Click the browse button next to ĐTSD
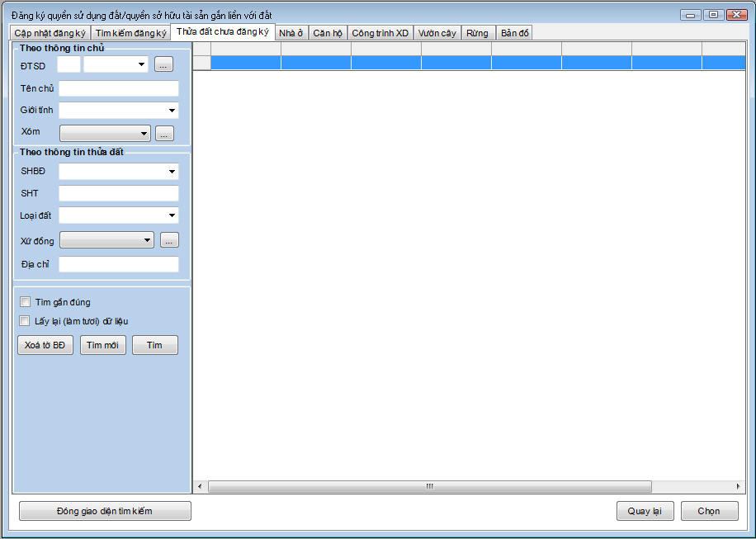Viewport: 756px width, 539px height. click(163, 64)
